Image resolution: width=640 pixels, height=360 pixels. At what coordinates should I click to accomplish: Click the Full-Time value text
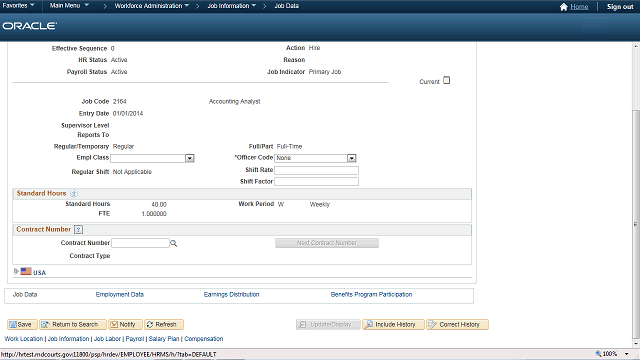point(289,147)
